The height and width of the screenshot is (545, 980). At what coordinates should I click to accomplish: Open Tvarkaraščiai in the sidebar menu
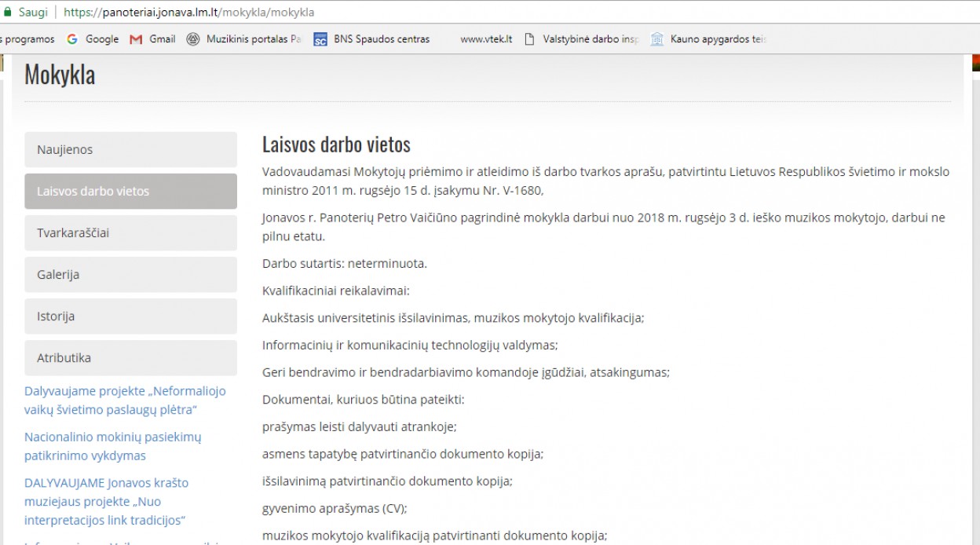pyautogui.click(x=130, y=233)
